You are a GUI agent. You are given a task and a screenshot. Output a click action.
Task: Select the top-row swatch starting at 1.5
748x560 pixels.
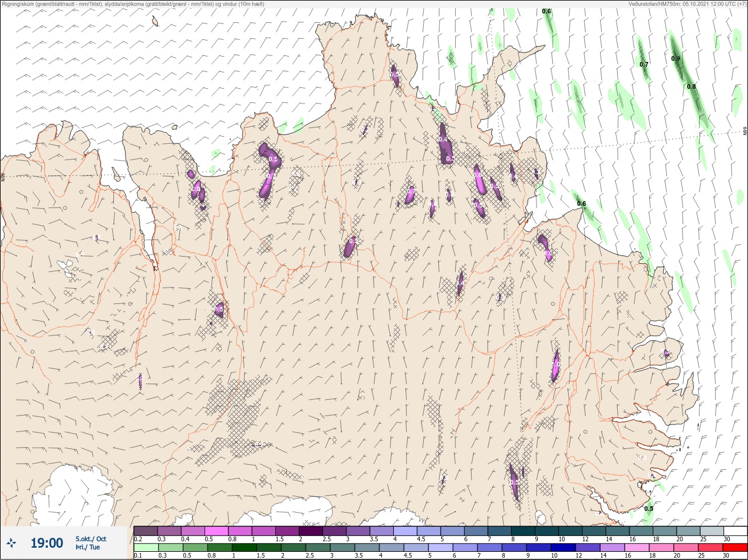click(x=288, y=531)
